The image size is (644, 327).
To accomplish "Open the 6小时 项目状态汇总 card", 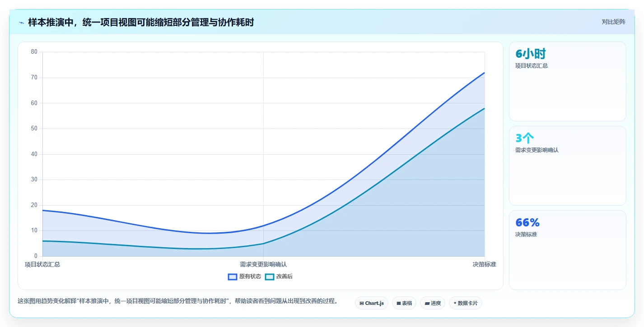I will [x=568, y=82].
